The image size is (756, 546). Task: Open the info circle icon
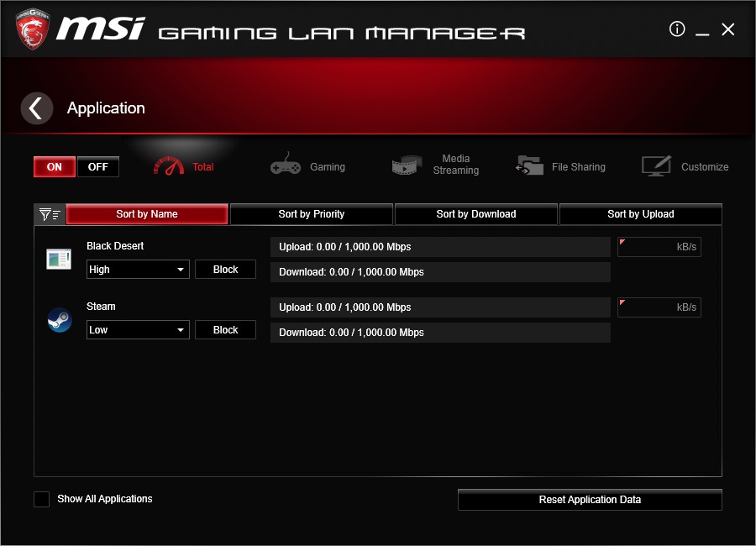pyautogui.click(x=677, y=29)
